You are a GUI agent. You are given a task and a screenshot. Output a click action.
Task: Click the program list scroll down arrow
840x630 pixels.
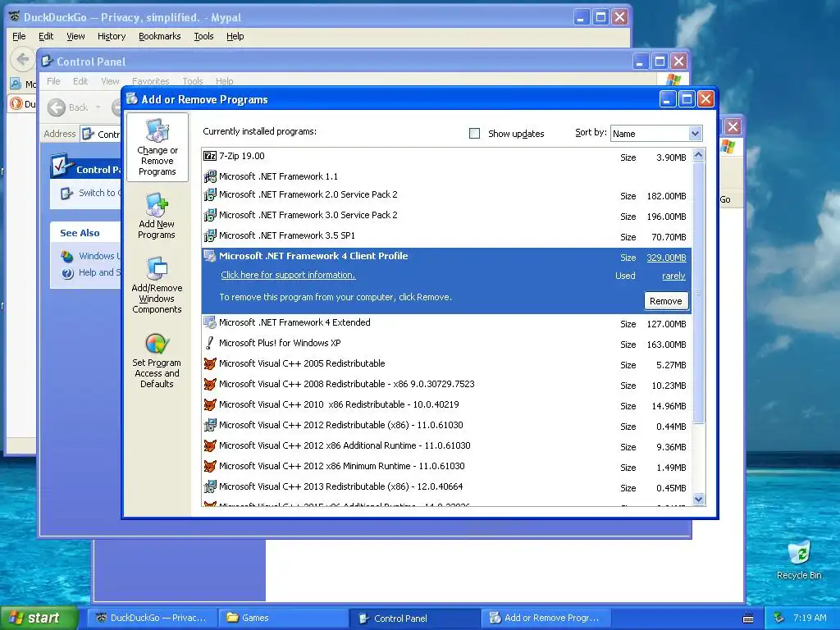pos(698,500)
